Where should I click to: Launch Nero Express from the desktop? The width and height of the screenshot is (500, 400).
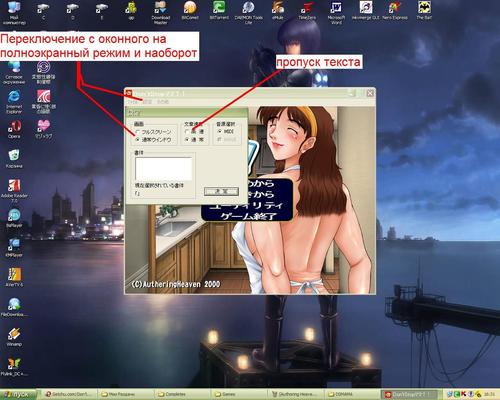395,11
